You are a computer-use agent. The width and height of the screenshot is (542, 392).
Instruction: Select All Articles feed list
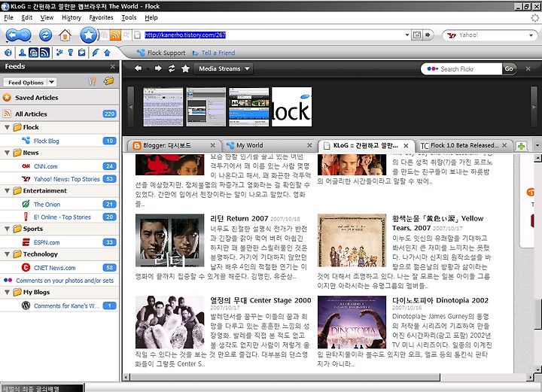coord(59,114)
